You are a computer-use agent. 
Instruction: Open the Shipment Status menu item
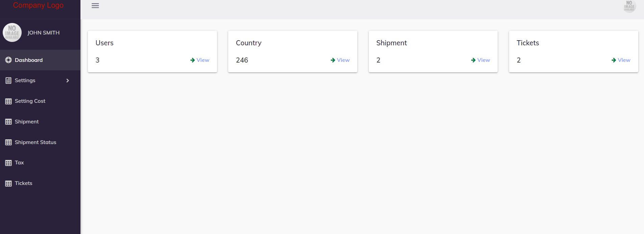tap(35, 142)
